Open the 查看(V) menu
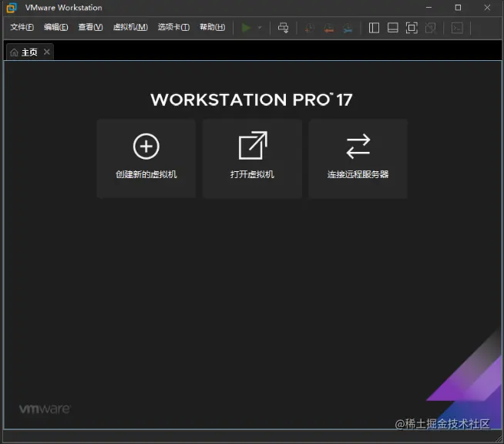This screenshot has height=444, width=504. [x=91, y=27]
